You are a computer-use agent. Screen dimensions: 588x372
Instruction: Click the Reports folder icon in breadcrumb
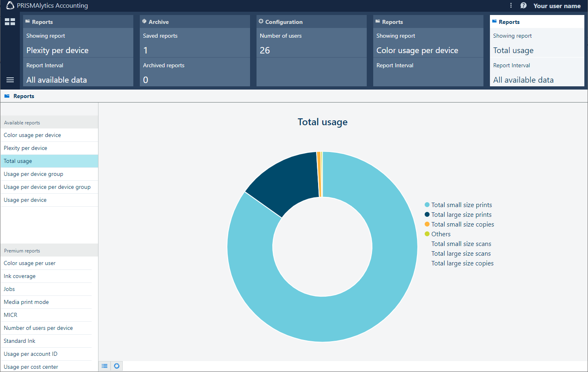pyautogui.click(x=7, y=96)
